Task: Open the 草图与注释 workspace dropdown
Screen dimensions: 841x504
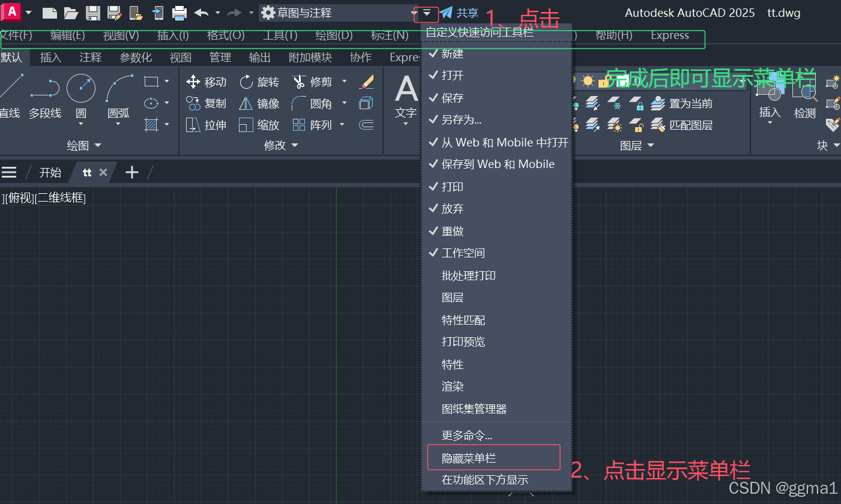Action: coord(339,13)
